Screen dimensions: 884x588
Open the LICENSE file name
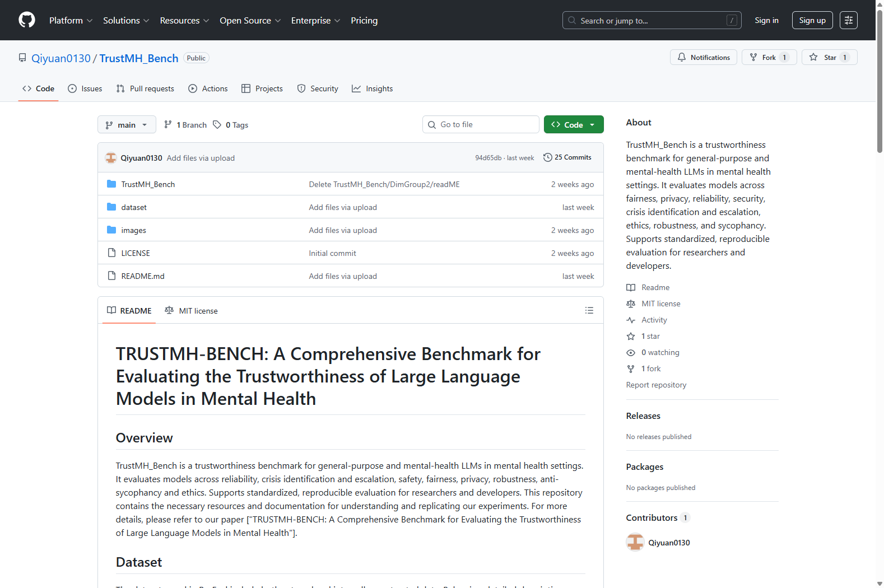[136, 253]
